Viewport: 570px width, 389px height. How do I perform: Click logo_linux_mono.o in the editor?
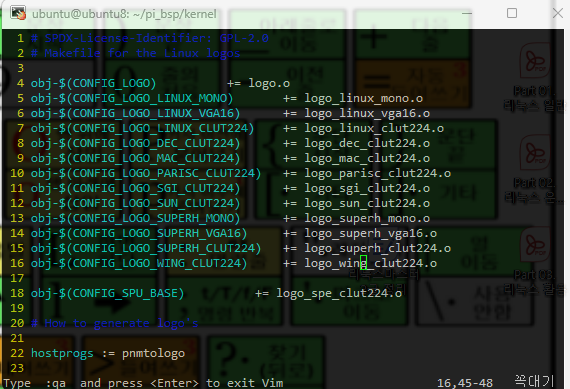364,98
